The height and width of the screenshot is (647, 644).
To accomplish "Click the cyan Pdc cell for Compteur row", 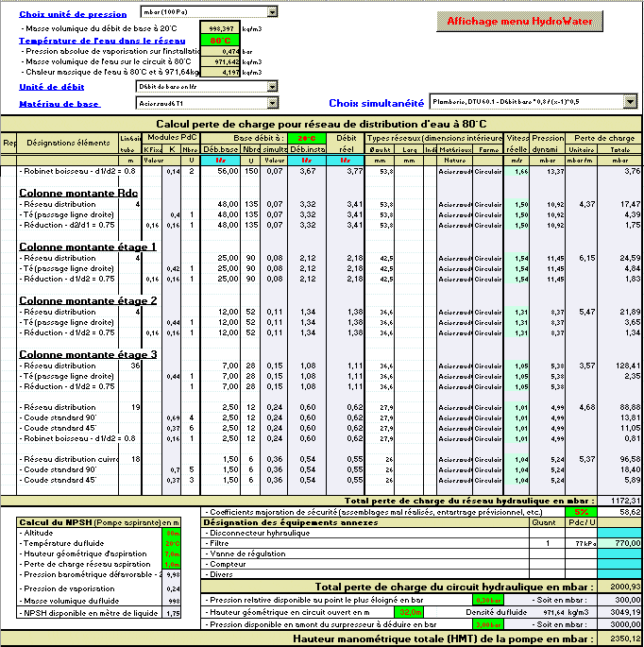I will pyautogui.click(x=619, y=564).
